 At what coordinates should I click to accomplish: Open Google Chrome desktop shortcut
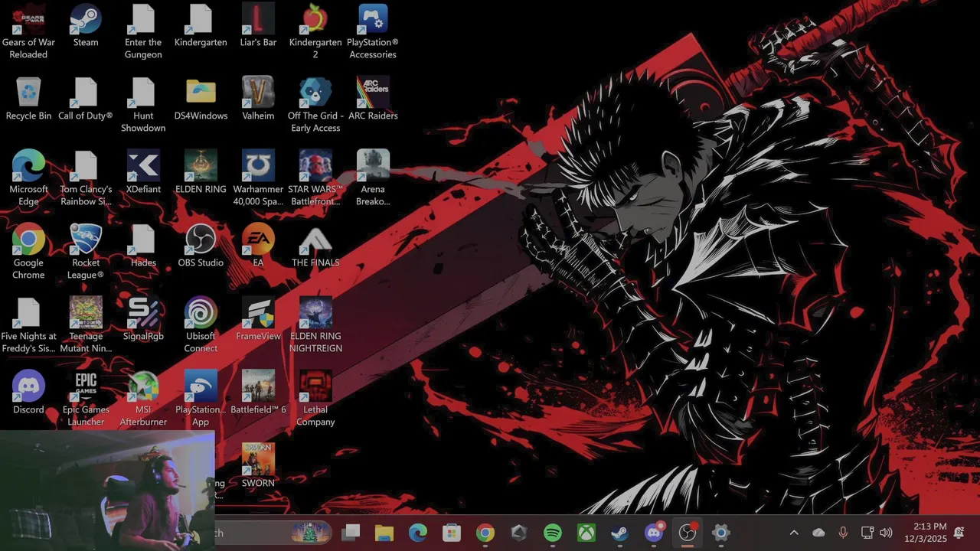coord(28,253)
